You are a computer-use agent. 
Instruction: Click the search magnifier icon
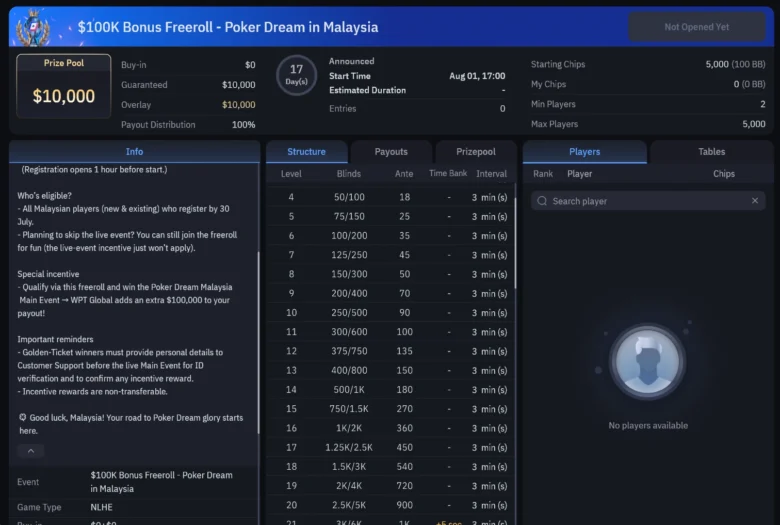(x=542, y=201)
